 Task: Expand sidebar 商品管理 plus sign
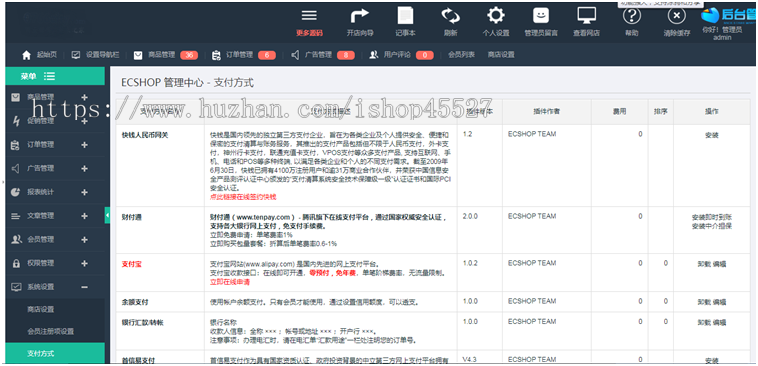click(84, 97)
